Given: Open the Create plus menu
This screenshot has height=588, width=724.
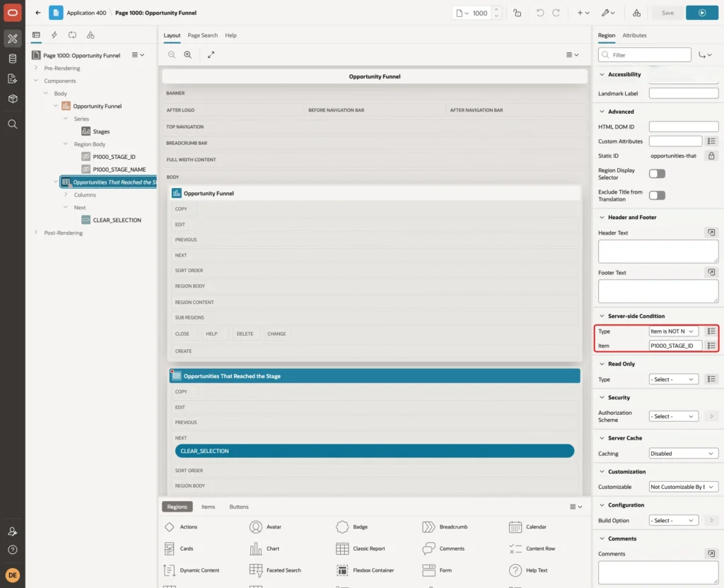Looking at the screenshot, I should tap(583, 13).
